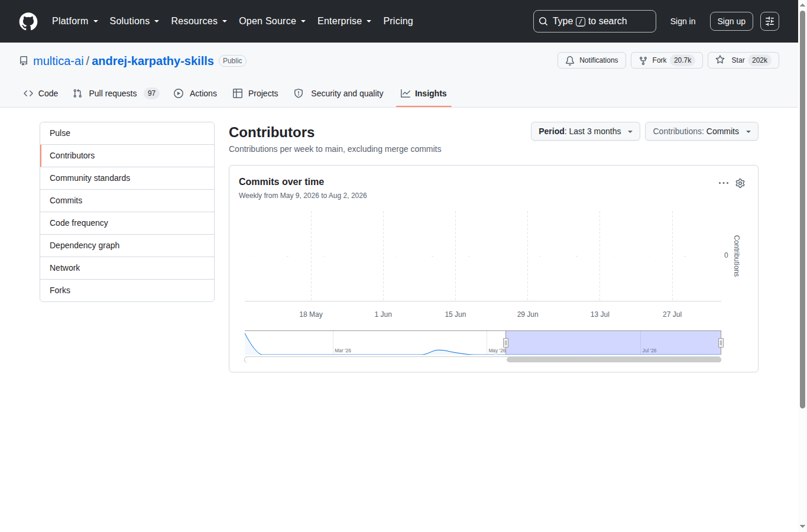The height and width of the screenshot is (532, 807).
Task: Click the horizontal scrollbar under the chart navigator
Action: 614,359
